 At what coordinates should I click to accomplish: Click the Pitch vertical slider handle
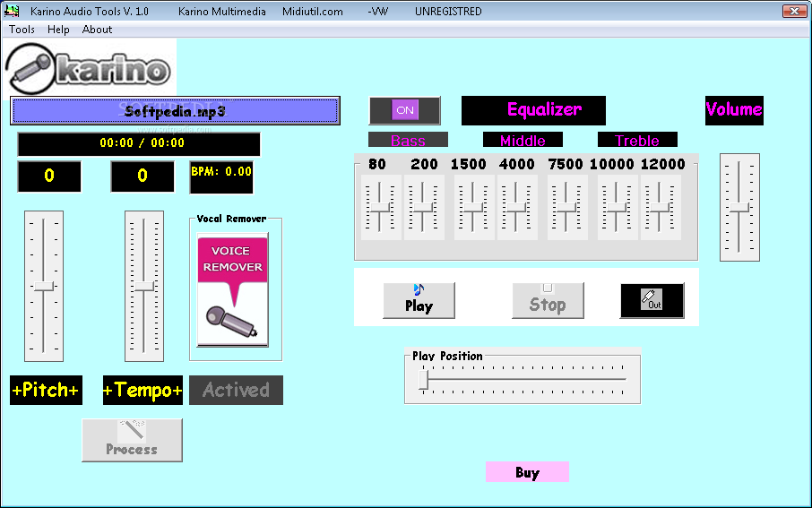(44, 286)
